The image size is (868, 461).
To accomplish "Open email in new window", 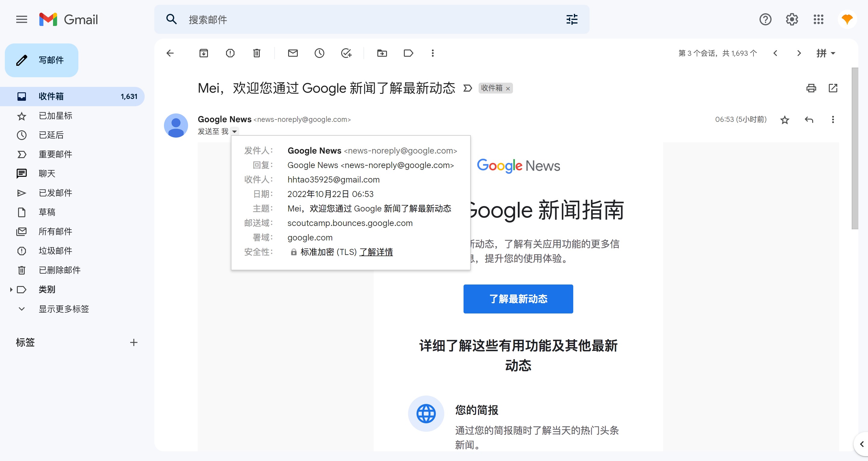I will click(x=833, y=88).
